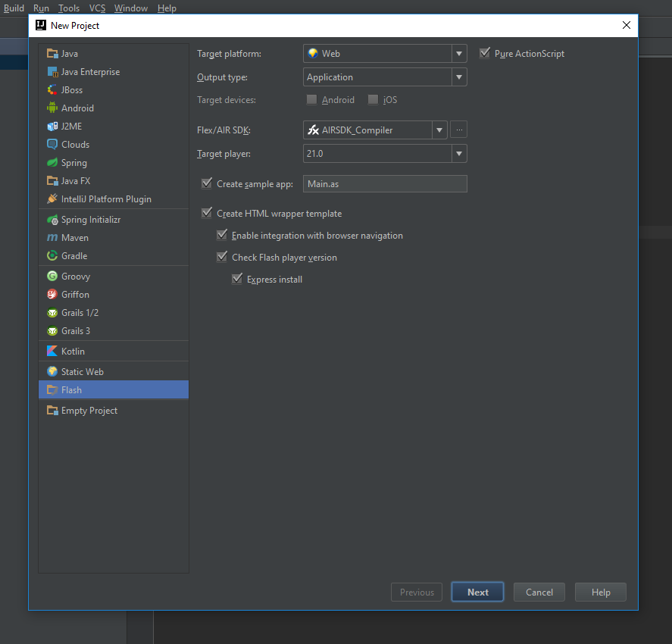Choose the Java Enterprise icon
Image resolution: width=672 pixels, height=644 pixels.
pos(52,72)
